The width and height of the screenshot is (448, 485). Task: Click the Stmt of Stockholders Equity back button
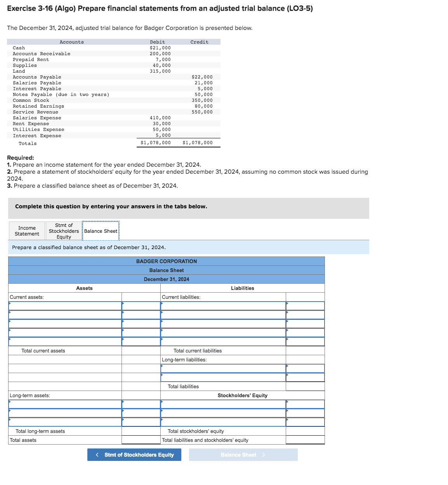click(x=134, y=455)
